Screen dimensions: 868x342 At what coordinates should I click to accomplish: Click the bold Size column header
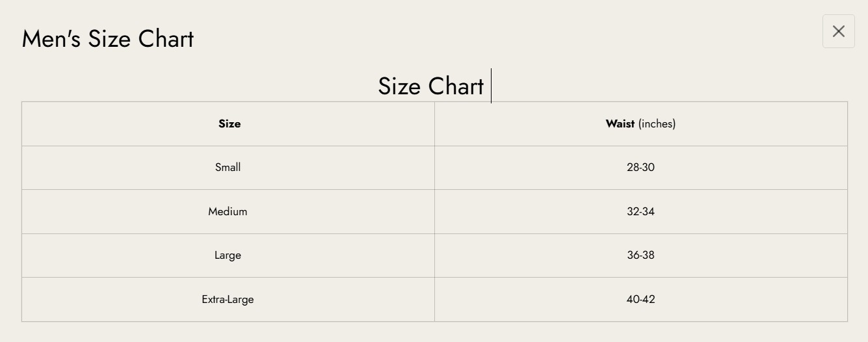coord(230,124)
